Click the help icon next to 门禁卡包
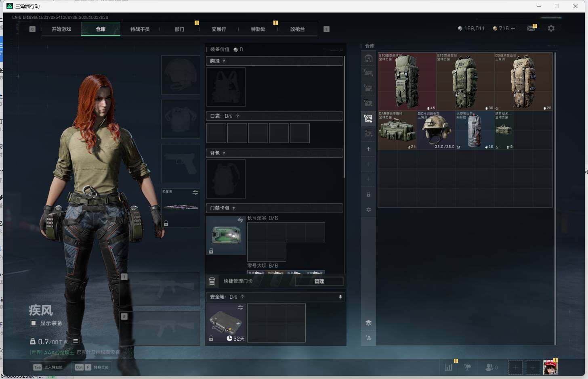 point(234,208)
